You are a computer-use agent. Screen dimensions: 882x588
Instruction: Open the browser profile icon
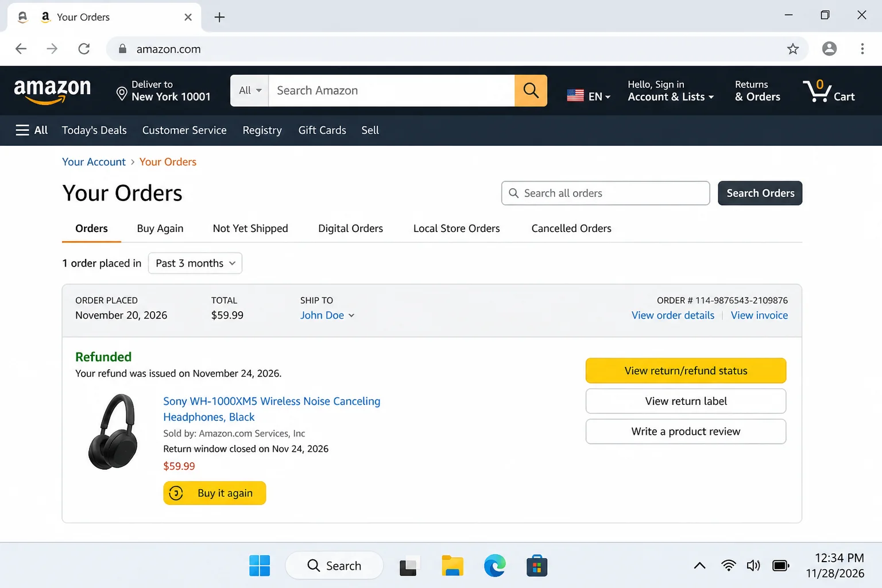click(x=829, y=49)
